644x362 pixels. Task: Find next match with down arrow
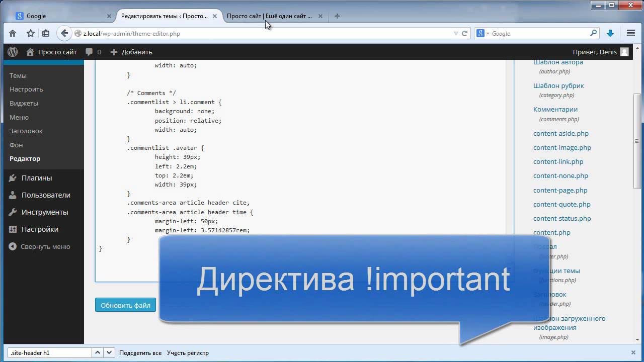point(109,353)
